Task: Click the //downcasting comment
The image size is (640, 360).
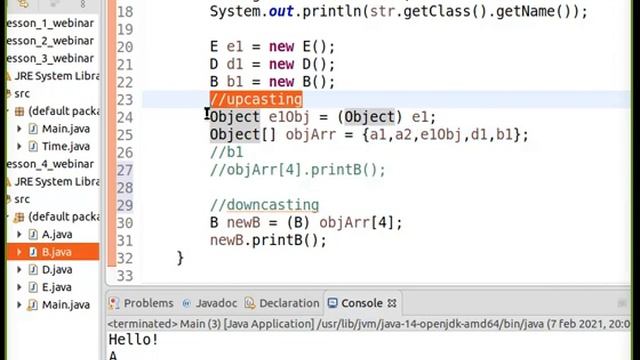Action: [264, 205]
